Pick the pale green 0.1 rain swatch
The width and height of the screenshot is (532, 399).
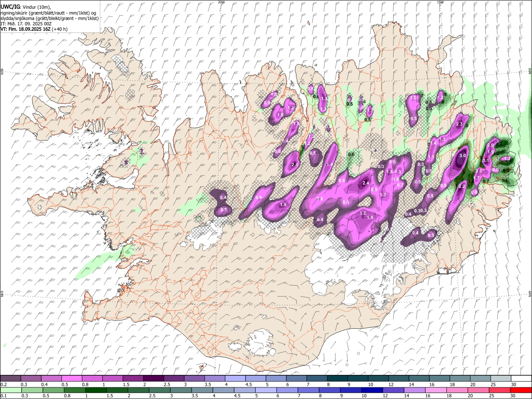point(11,390)
